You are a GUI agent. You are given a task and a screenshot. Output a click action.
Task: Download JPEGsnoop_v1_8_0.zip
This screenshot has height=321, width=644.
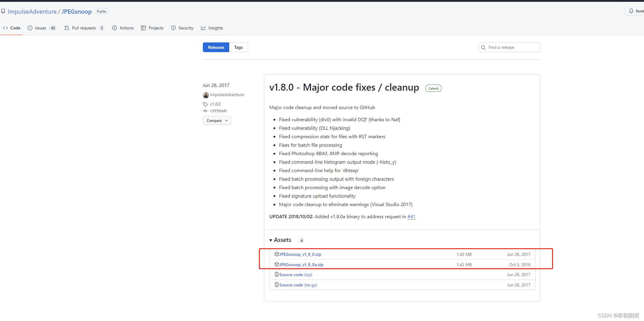pyautogui.click(x=300, y=254)
